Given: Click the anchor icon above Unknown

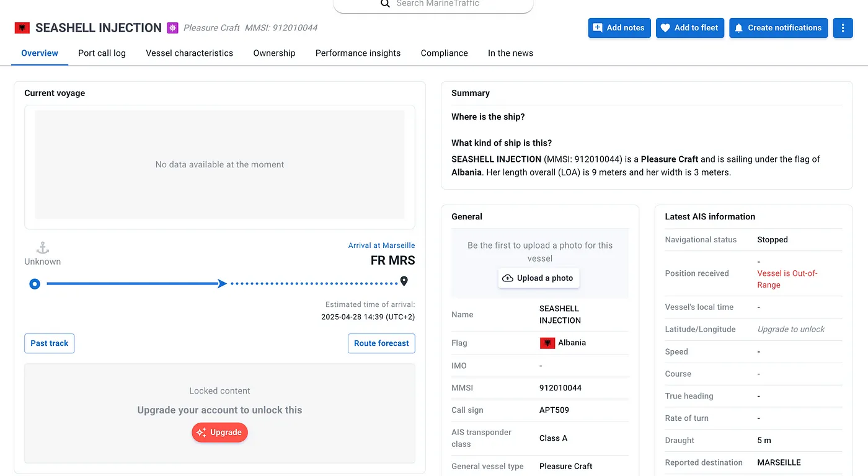Looking at the screenshot, I should (42, 248).
